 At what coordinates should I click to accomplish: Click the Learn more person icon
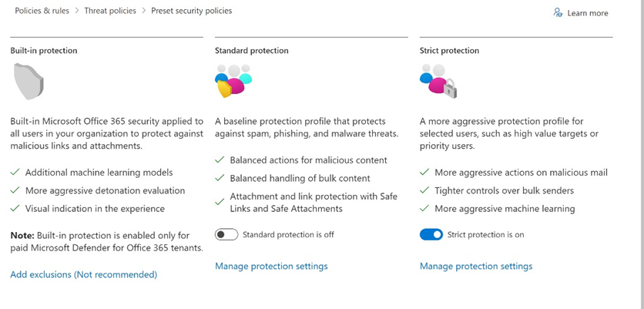558,12
